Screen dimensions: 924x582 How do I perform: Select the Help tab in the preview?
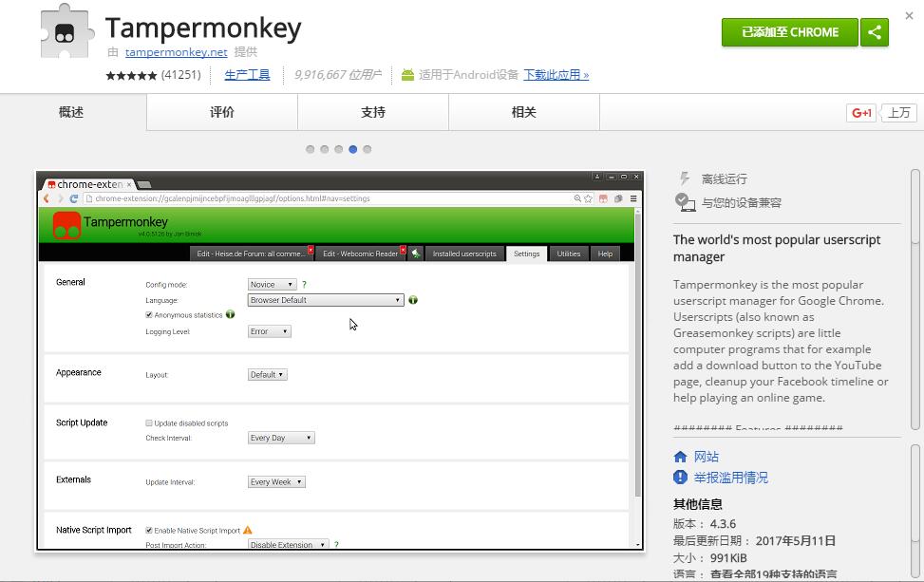coord(605,253)
